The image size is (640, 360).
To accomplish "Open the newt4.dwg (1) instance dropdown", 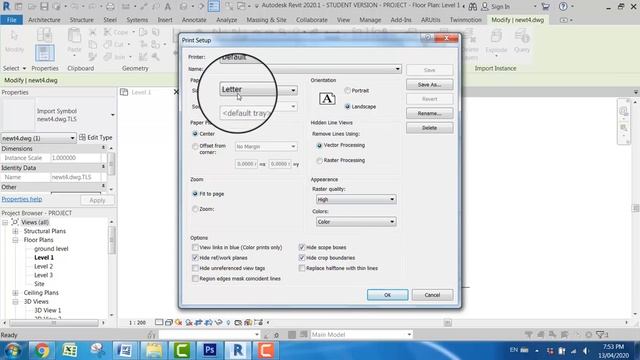I will coord(38,138).
